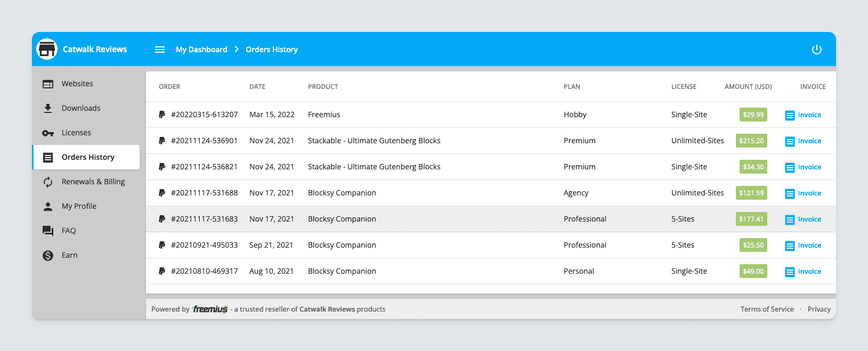The image size is (868, 351).
Task: Click invoice document icon for $34.30 order
Action: (790, 168)
